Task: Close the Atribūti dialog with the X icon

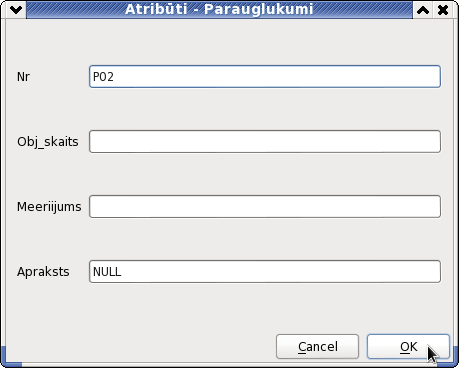Action: coord(443,10)
